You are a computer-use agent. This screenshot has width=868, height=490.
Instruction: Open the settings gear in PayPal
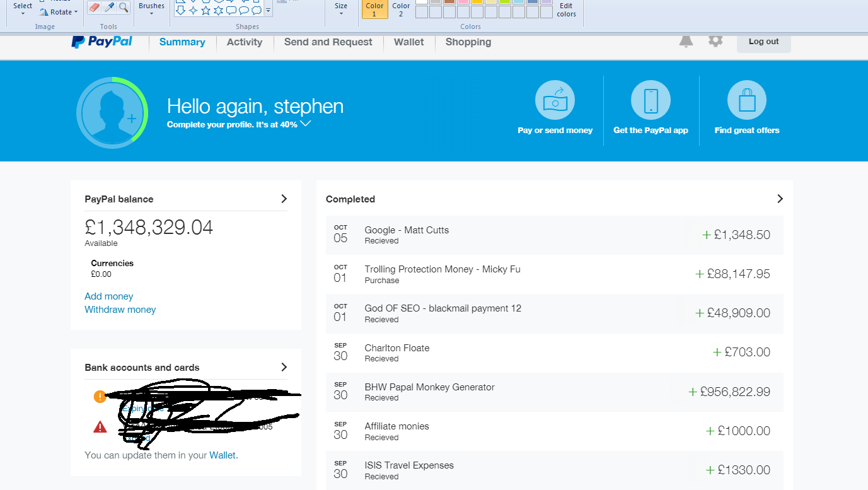pos(715,41)
